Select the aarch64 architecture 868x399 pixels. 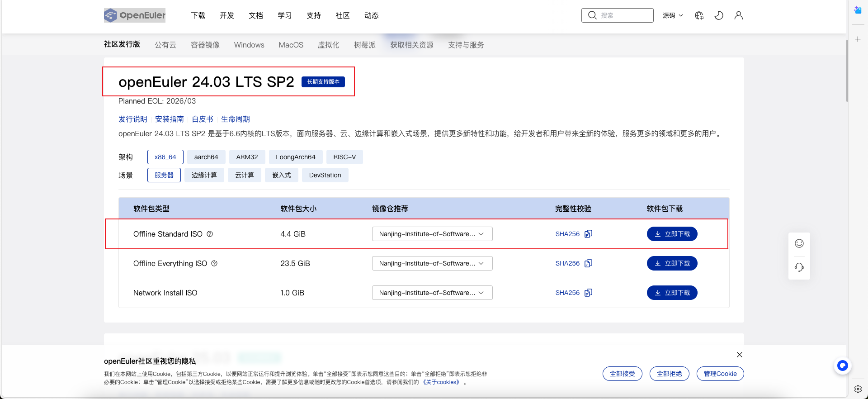206,157
